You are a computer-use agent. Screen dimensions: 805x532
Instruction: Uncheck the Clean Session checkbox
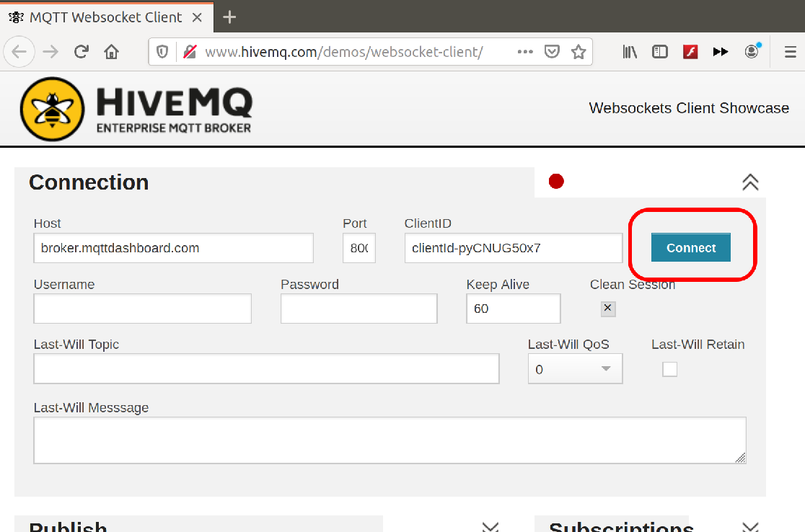point(608,309)
